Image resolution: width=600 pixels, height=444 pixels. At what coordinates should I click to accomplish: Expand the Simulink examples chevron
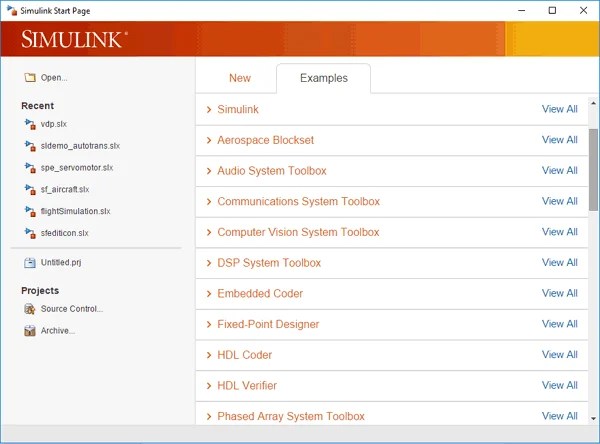point(209,110)
